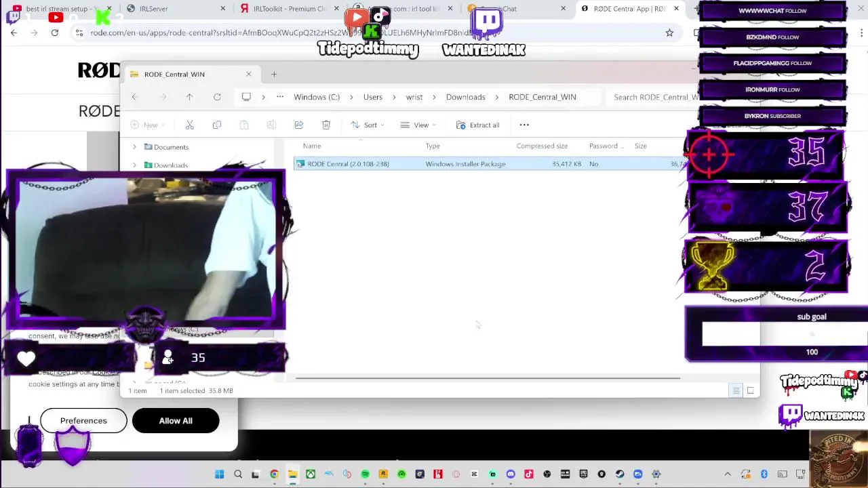Click Extract all button
This screenshot has width=868, height=488.
click(478, 125)
